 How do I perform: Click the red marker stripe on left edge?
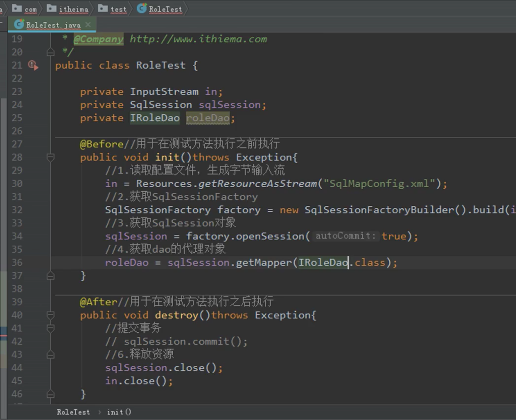point(3,336)
